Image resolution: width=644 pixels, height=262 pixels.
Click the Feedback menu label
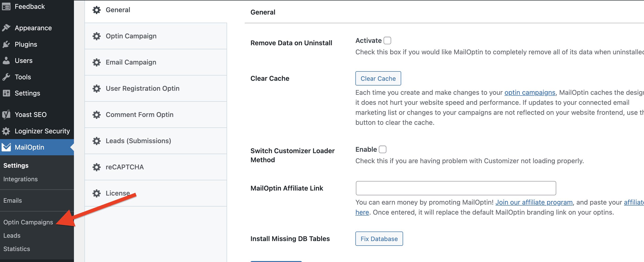[30, 6]
